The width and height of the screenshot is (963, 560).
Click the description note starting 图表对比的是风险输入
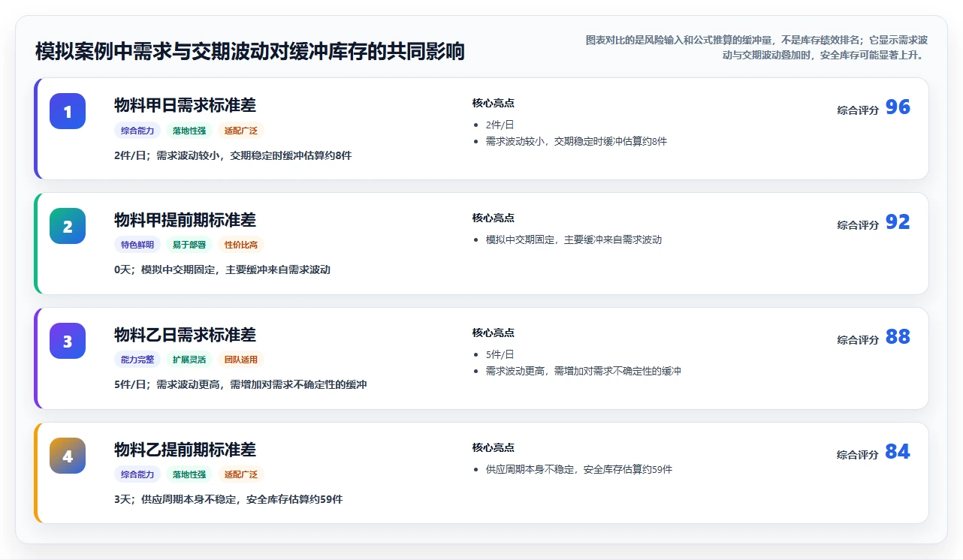tap(757, 47)
